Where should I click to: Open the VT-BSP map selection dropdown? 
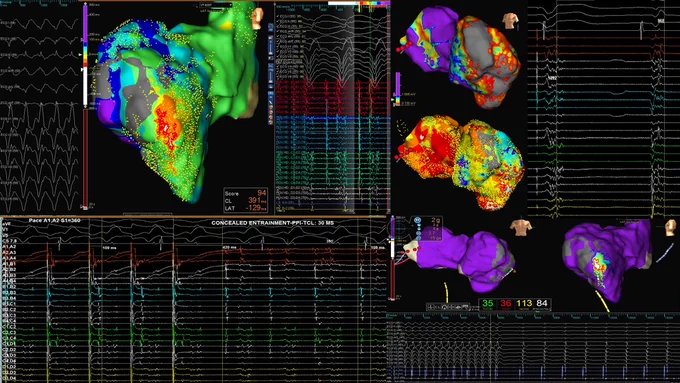tap(215, 5)
